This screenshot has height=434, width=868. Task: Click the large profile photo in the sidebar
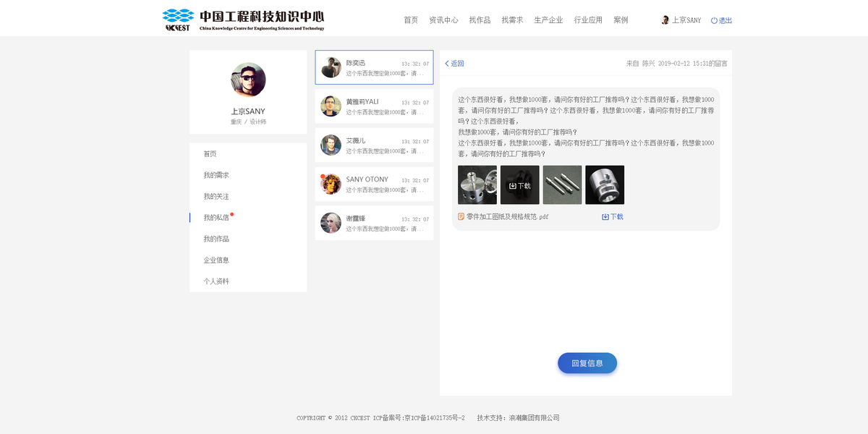click(248, 80)
